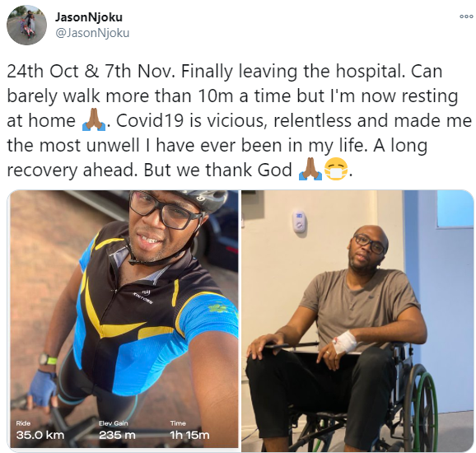The height and width of the screenshot is (453, 476).
Task: Click the Ride 35.0 km stat overlay
Action: click(40, 431)
